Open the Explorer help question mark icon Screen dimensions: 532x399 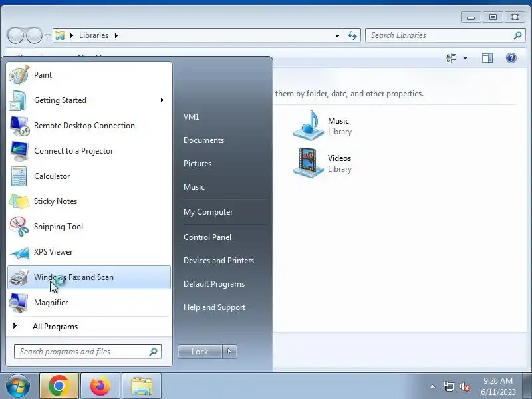tap(511, 58)
